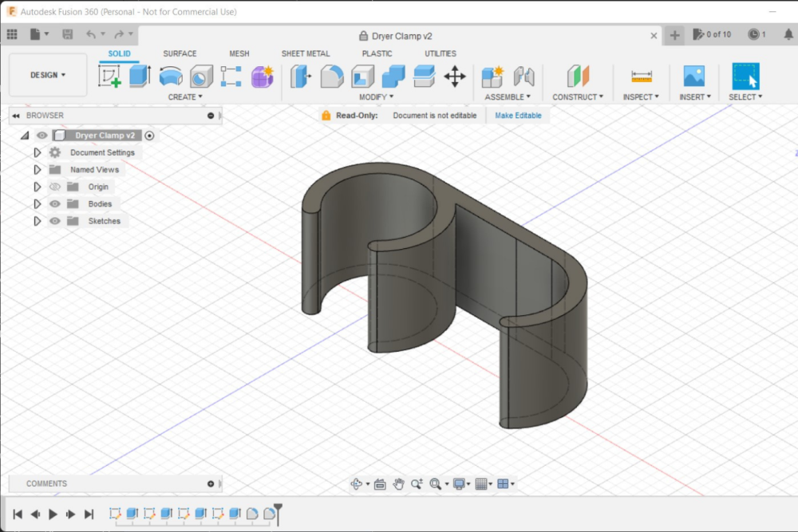Expand the Named Views node
798x532 pixels.
[37, 169]
